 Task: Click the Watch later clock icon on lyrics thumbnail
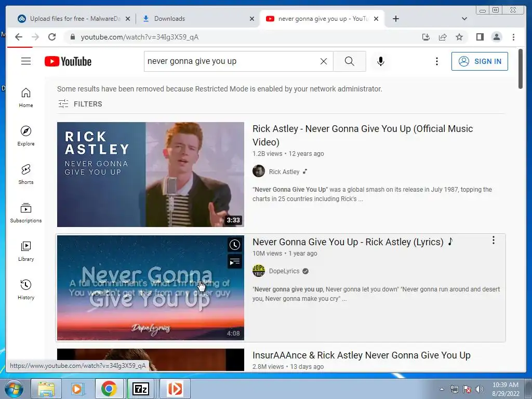coord(234,245)
